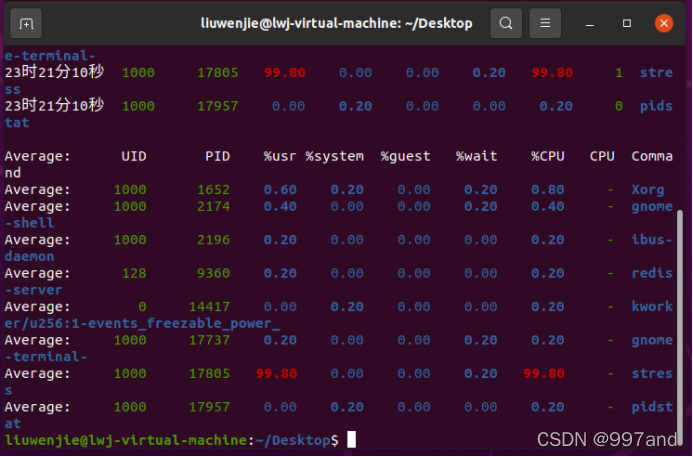Click UID 128 value

[x=134, y=274]
